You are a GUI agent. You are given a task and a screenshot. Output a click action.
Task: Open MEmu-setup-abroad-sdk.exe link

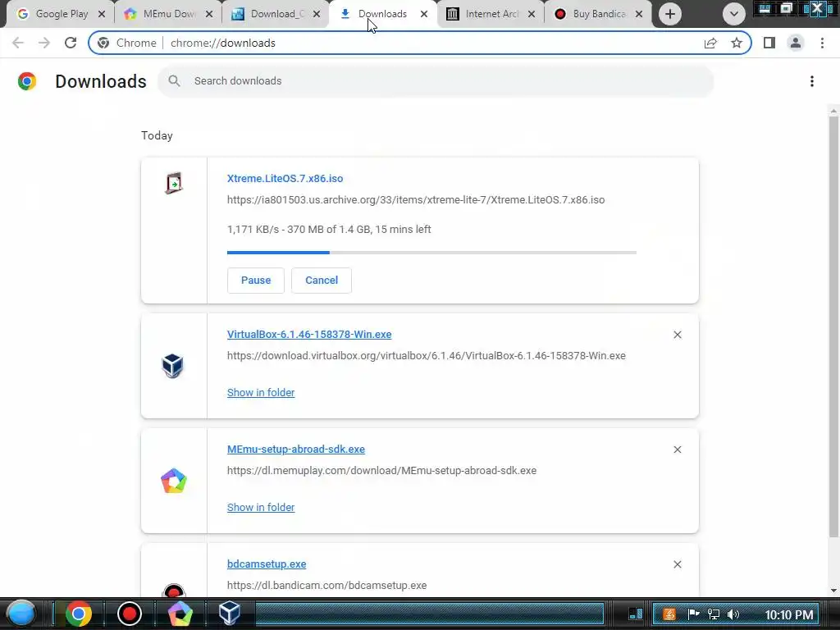tap(295, 449)
